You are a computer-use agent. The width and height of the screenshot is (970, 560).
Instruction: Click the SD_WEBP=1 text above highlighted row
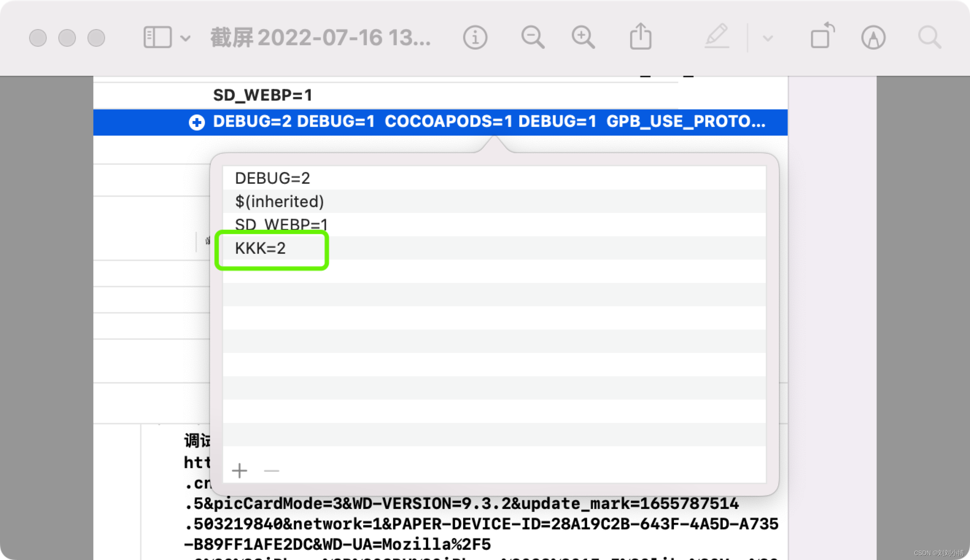pyautogui.click(x=262, y=95)
